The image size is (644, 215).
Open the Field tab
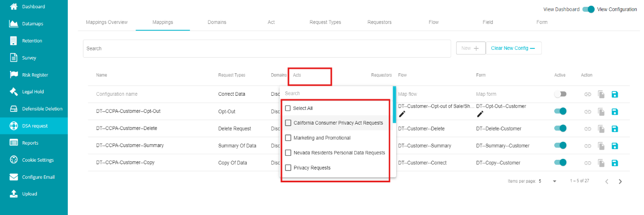point(488,22)
